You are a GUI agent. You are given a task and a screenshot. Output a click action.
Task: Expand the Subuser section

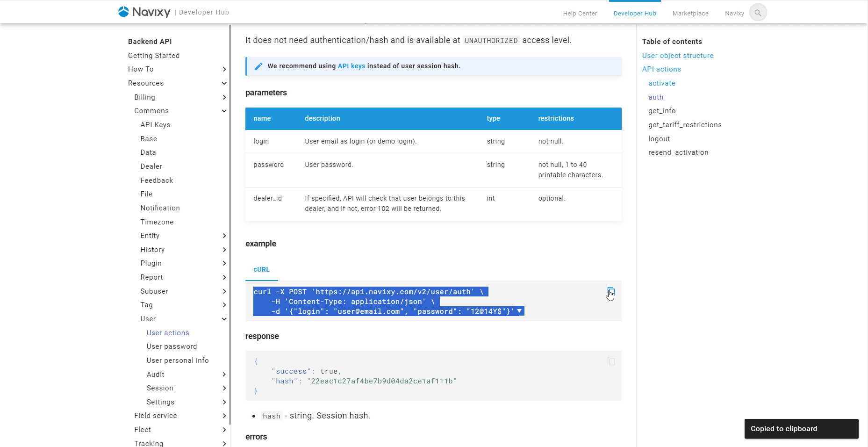click(x=224, y=291)
